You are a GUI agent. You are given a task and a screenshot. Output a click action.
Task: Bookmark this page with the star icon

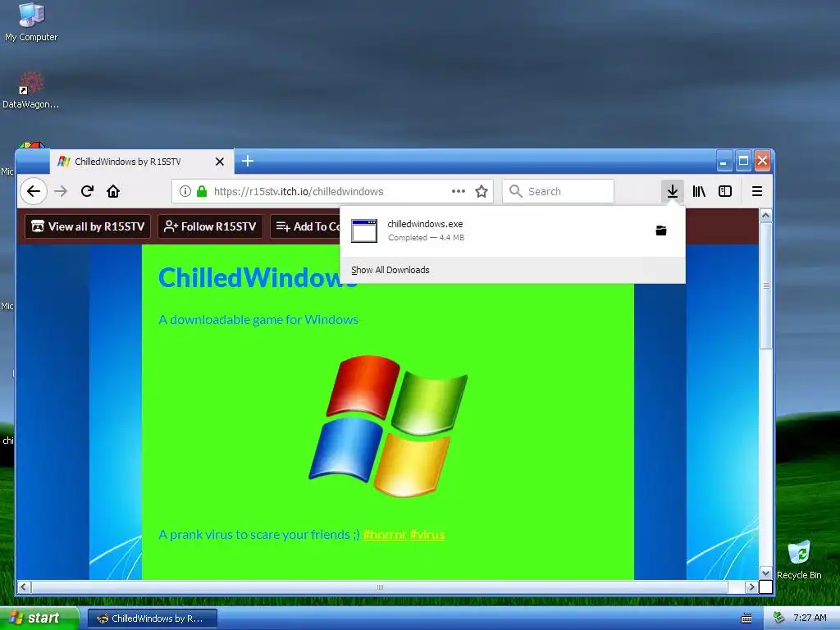482,191
